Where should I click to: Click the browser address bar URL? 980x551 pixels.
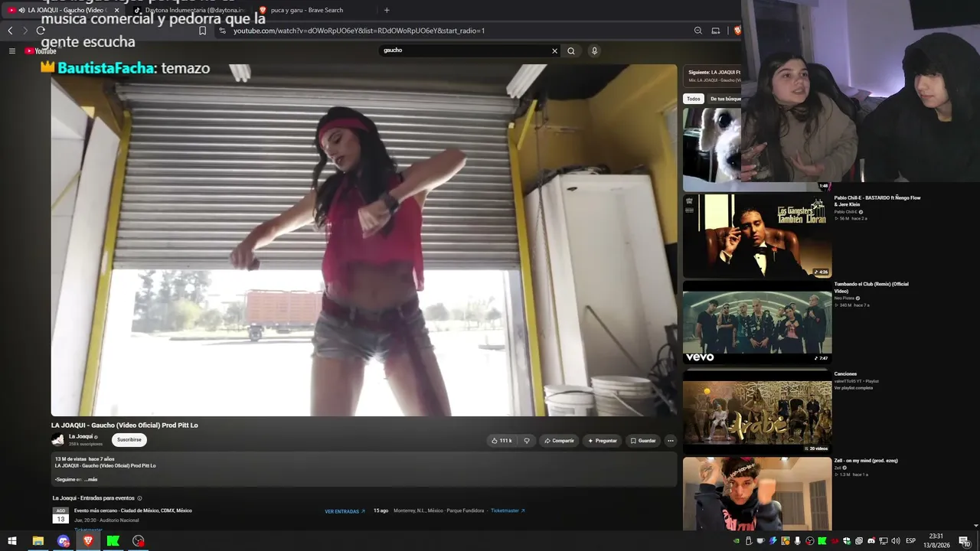[359, 31]
